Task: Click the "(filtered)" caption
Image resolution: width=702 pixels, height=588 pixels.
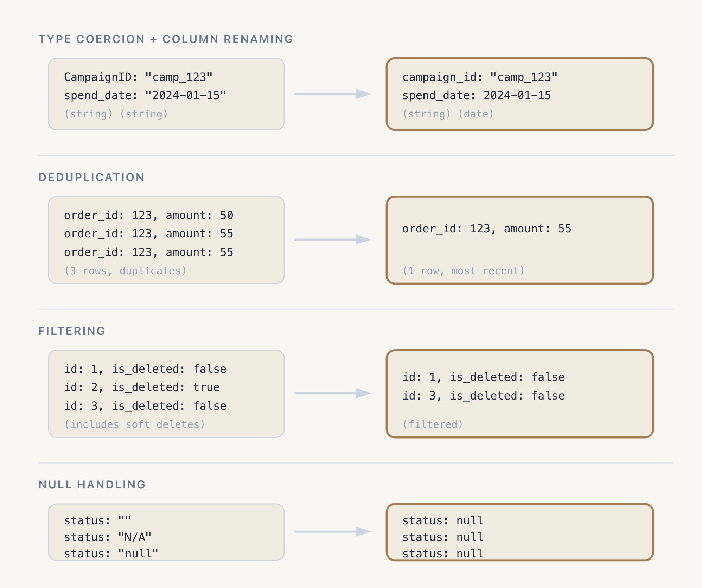Action: [433, 424]
